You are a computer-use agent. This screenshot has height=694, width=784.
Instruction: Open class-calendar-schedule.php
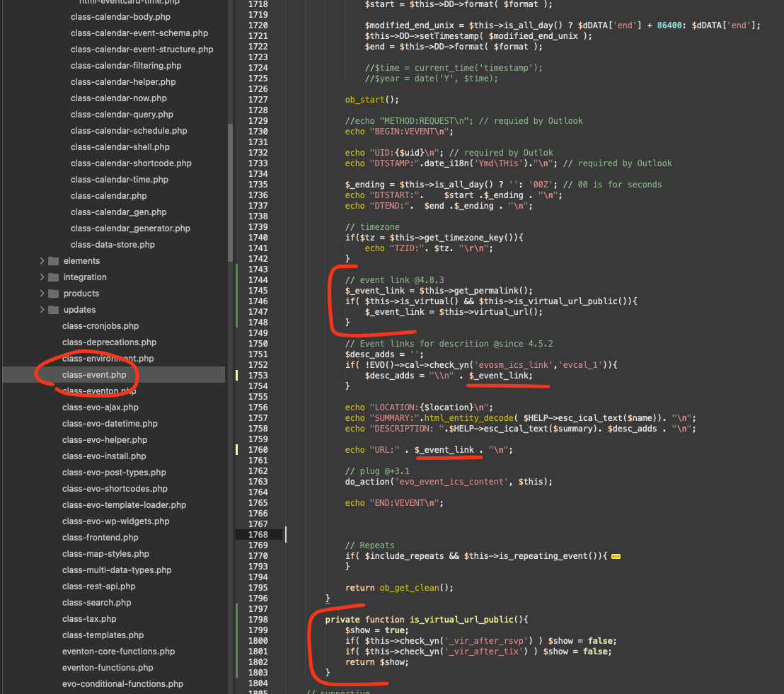click(129, 130)
